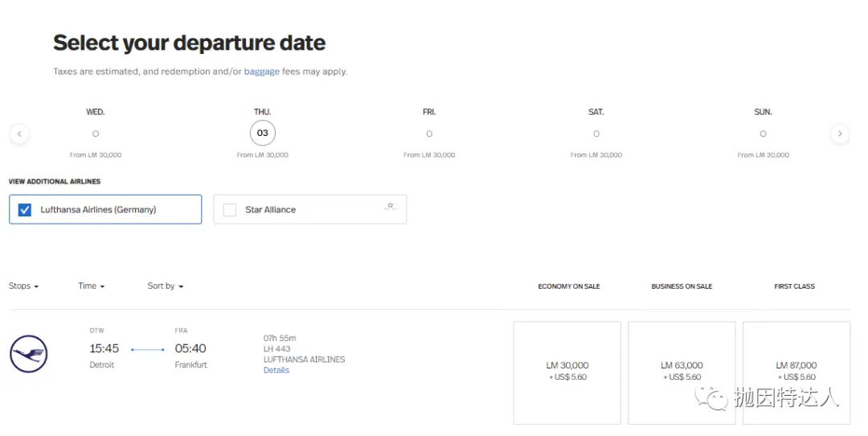View flight Details for LH 443
This screenshot has height=436, width=868.
[x=276, y=371]
